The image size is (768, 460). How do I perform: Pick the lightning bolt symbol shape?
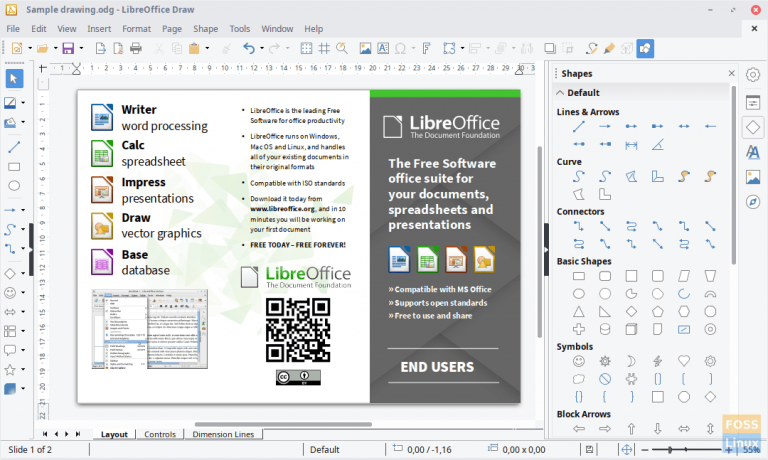click(x=657, y=361)
